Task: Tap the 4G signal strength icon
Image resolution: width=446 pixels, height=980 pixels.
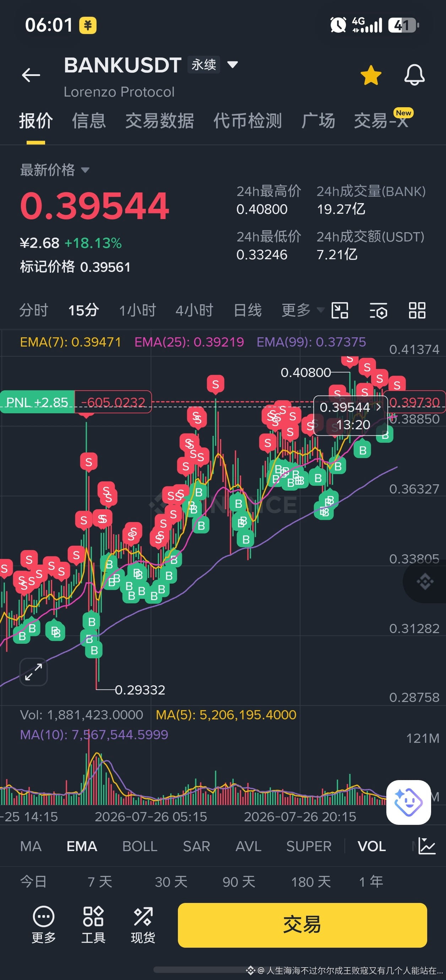Action: [367, 25]
